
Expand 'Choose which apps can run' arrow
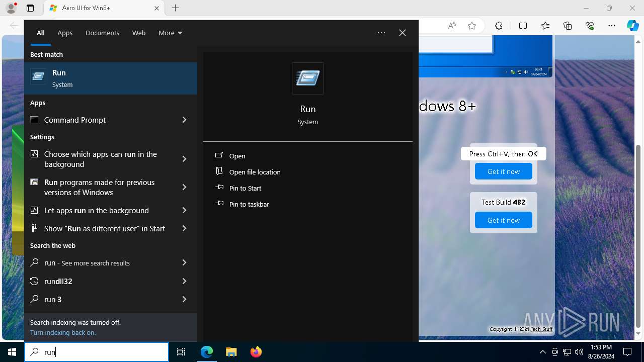(184, 159)
